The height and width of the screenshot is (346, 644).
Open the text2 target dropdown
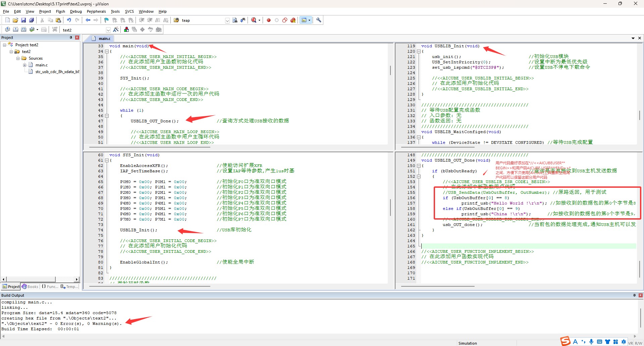[108, 30]
